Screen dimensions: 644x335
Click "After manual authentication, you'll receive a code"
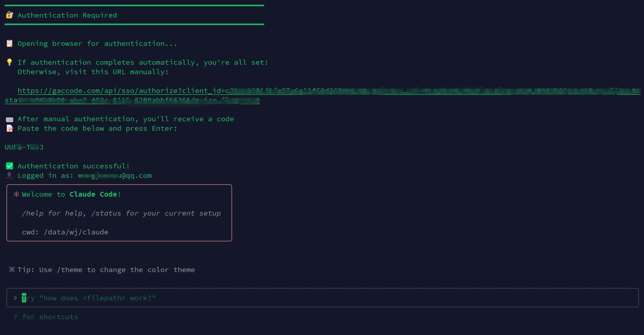pos(125,119)
